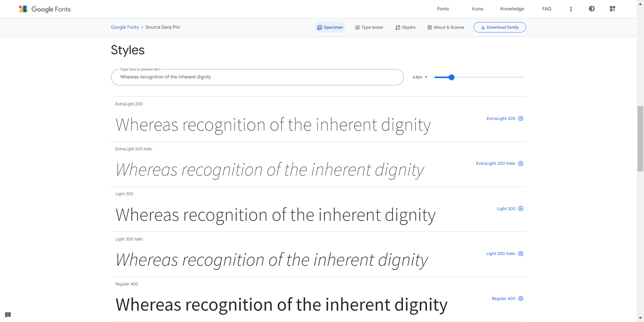Switch to the Glyphs tab
The height and width of the screenshot is (322, 644).
pos(405,27)
